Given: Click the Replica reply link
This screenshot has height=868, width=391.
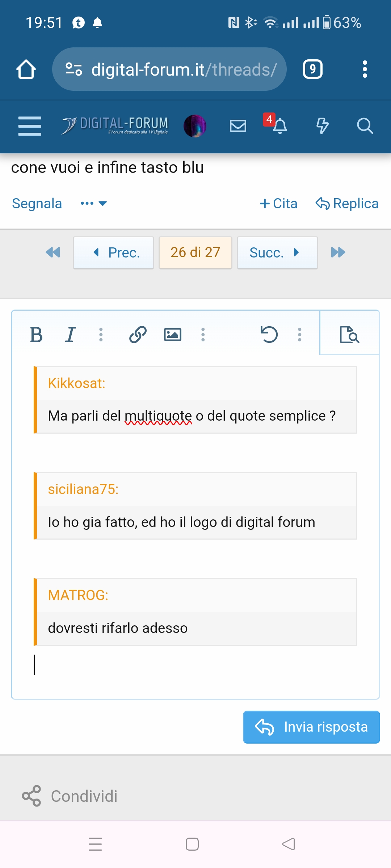Looking at the screenshot, I should point(347,204).
